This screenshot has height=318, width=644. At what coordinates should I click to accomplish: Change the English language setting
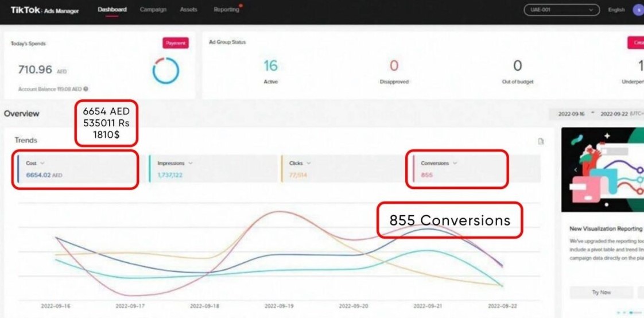(616, 10)
